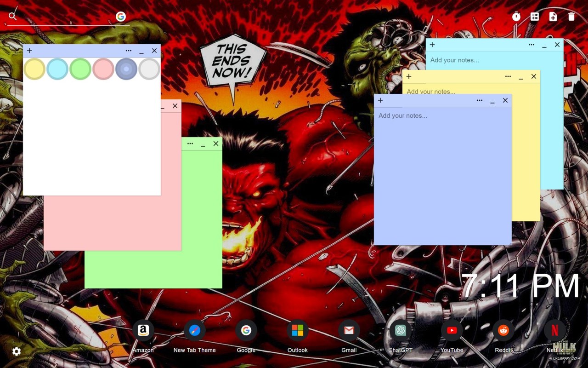Create a new sticky note
The image size is (588, 368).
point(553,17)
